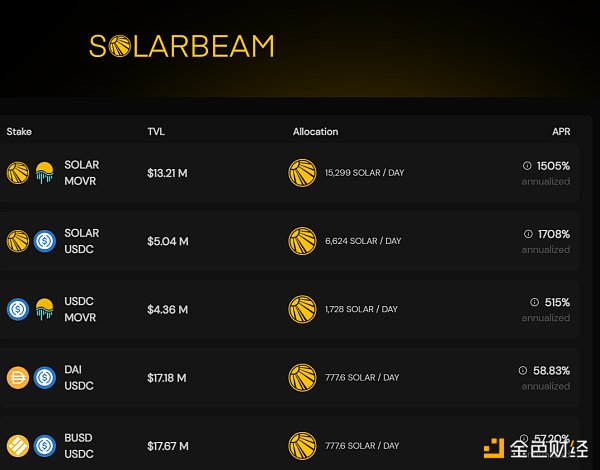Click the SOLAR allocation icon for 1,728 SOLAR / DAY
Image resolution: width=600 pixels, height=470 pixels.
[x=302, y=309]
